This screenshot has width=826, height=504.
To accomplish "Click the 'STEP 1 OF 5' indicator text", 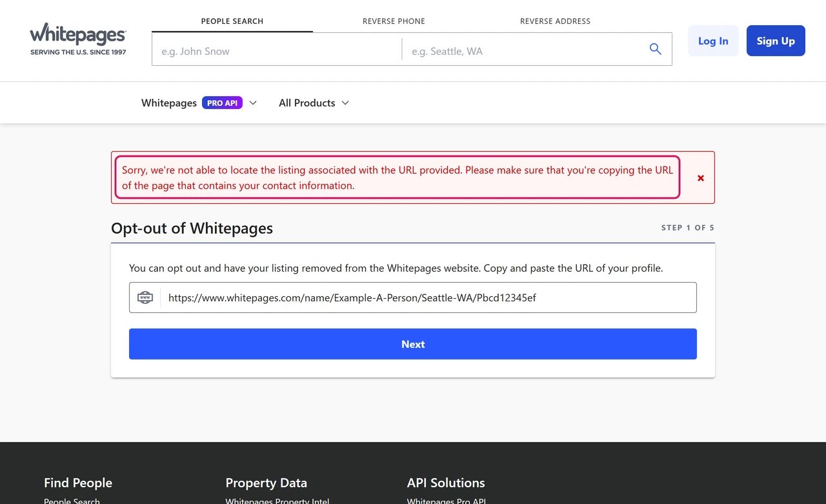I will click(688, 228).
